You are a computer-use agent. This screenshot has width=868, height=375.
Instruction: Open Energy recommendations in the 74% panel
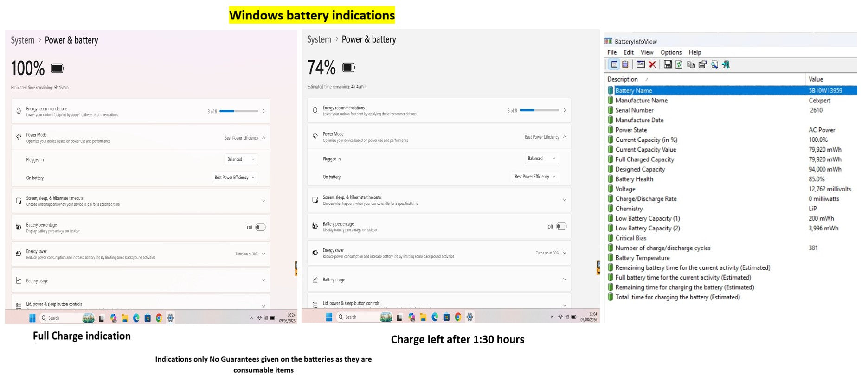coord(439,110)
